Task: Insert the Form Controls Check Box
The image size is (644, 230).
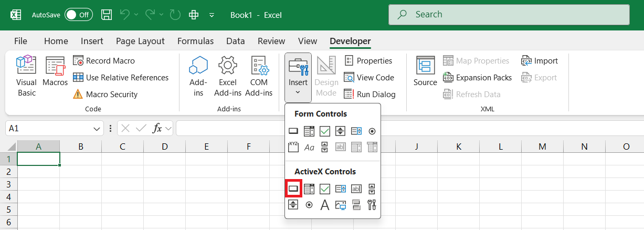Action: 325,131
